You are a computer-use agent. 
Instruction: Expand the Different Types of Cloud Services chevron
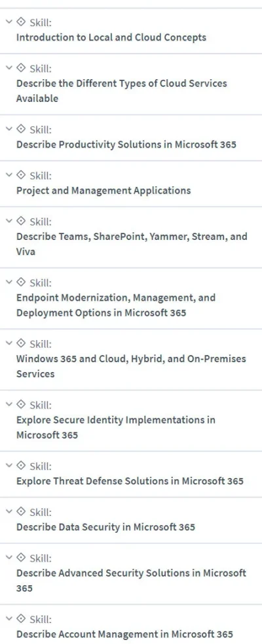pos(9,68)
